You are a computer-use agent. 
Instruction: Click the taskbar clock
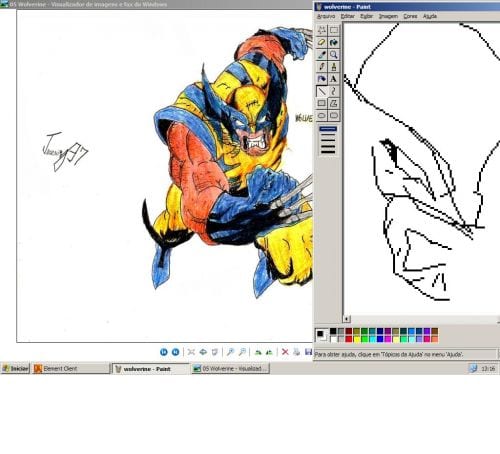click(x=488, y=369)
